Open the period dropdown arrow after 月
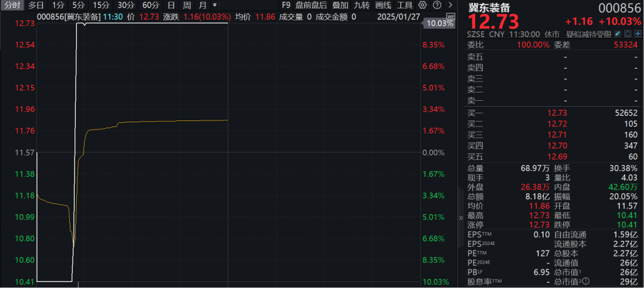 [215, 5]
